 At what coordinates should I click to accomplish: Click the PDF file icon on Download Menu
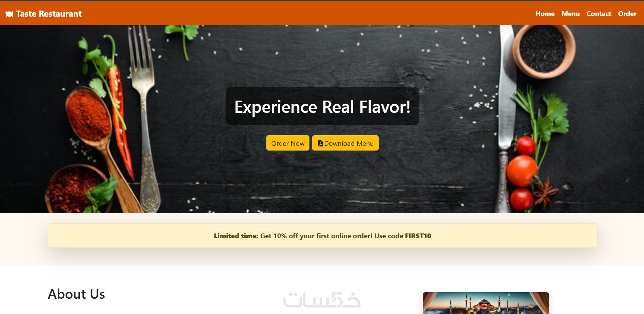tap(320, 143)
